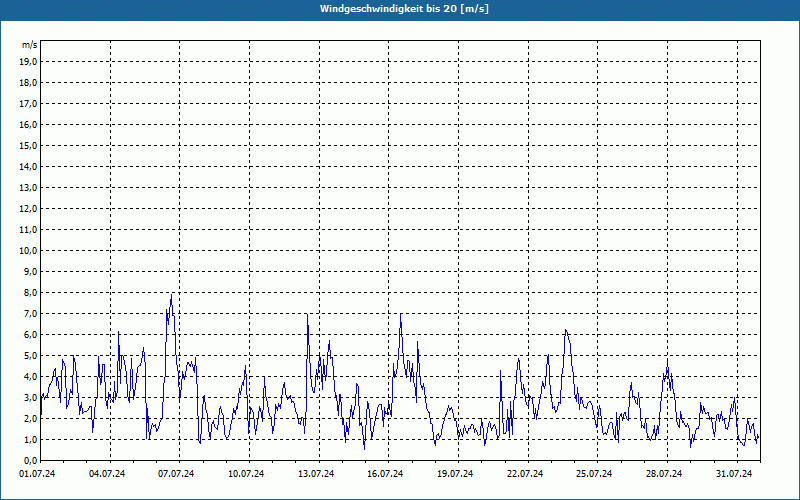Select the 6,0 y-axis value
This screenshot has width=800, height=500.
coord(30,335)
